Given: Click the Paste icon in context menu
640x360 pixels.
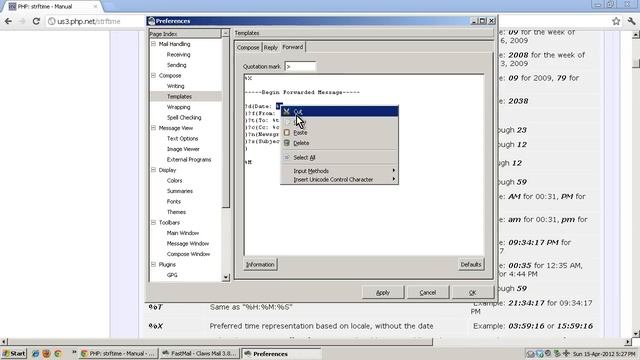Looking at the screenshot, I should coord(287,133).
